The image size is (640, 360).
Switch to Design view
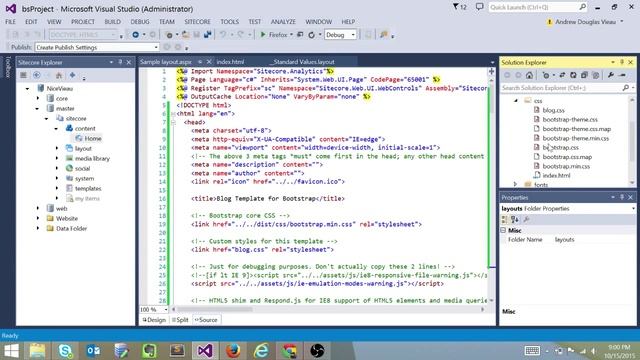coord(154,320)
